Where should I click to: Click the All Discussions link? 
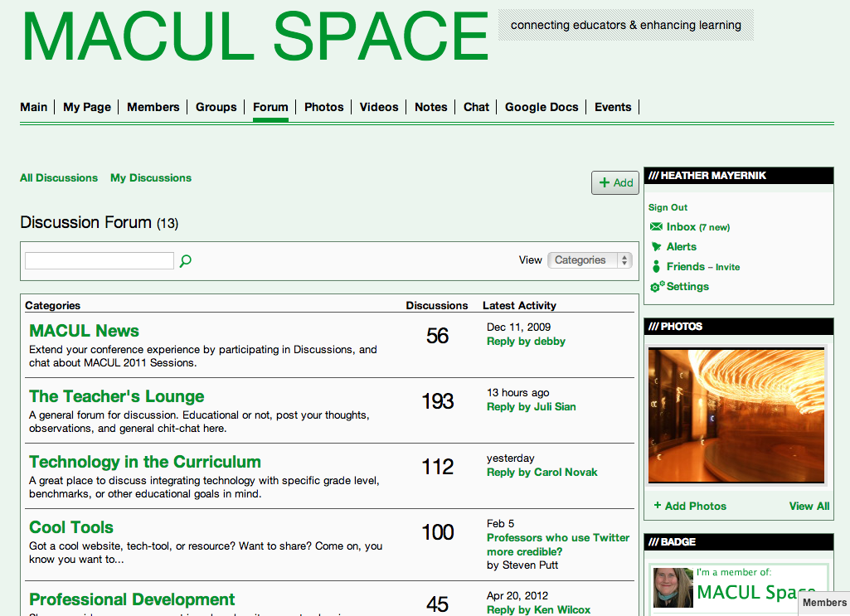coord(59,177)
